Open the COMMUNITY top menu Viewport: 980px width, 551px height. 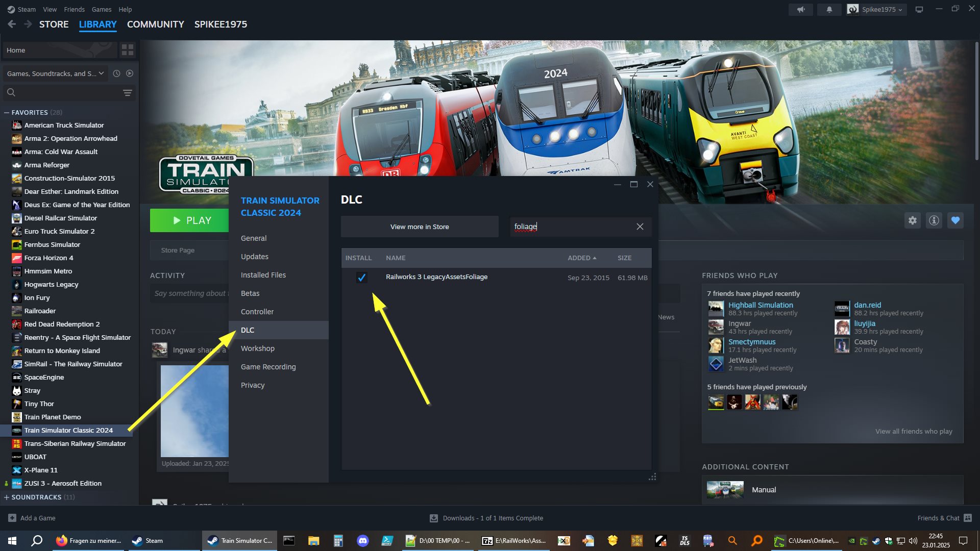coord(155,24)
